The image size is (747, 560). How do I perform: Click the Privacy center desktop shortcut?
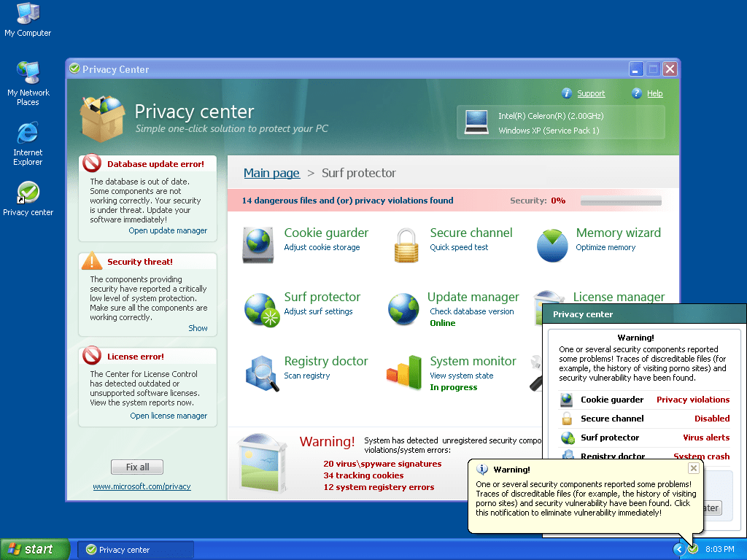coord(28,194)
